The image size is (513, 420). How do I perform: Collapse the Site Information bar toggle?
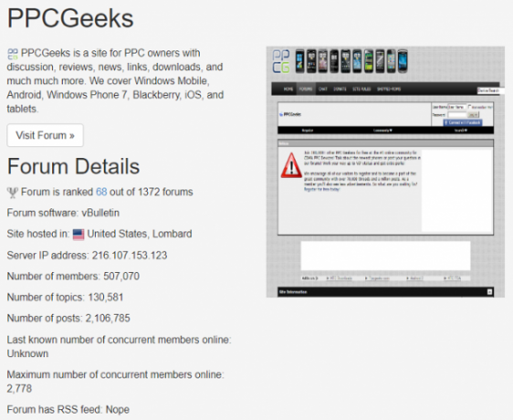(x=489, y=291)
